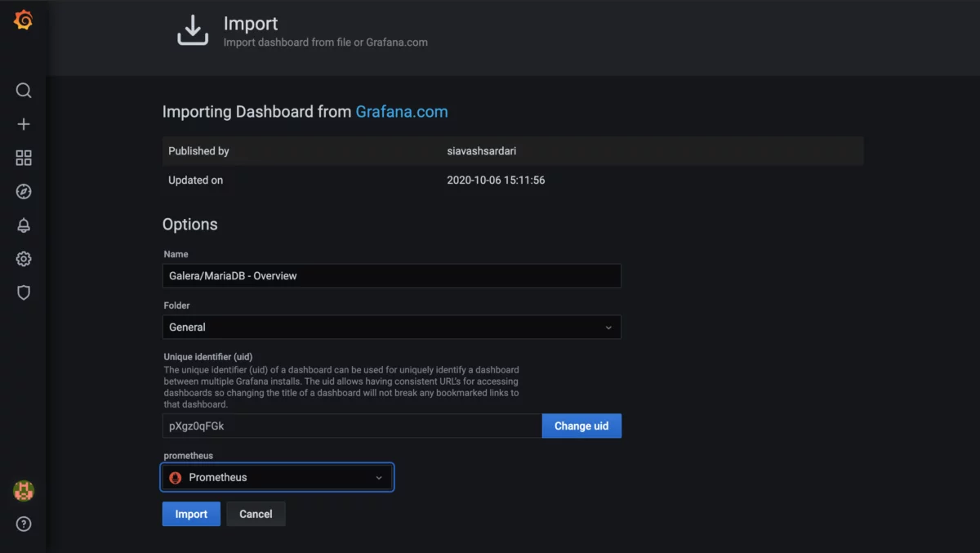Click the prometheus selector chevron arrow
980x553 pixels.
pyautogui.click(x=379, y=478)
